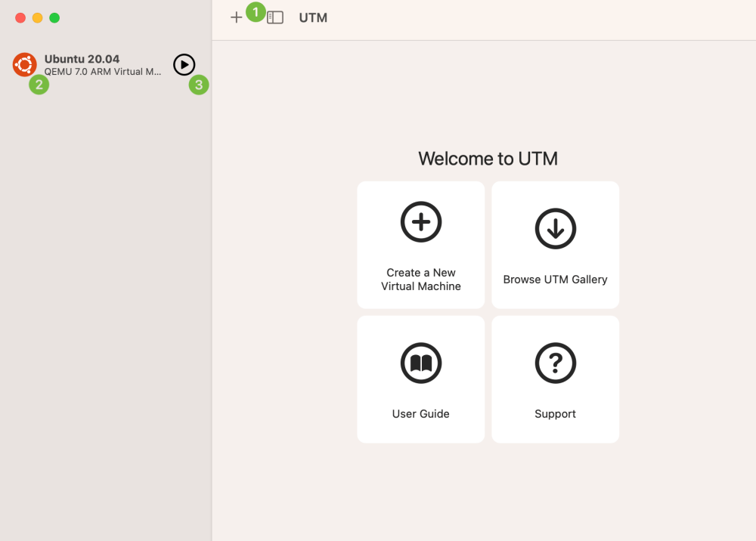Open Browse UTM Gallery card

point(555,245)
